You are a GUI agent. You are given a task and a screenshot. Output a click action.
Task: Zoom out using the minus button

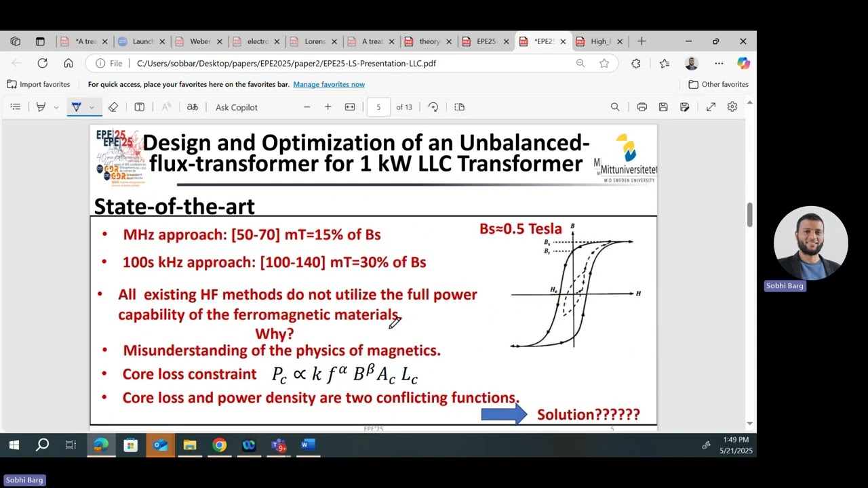pos(307,107)
